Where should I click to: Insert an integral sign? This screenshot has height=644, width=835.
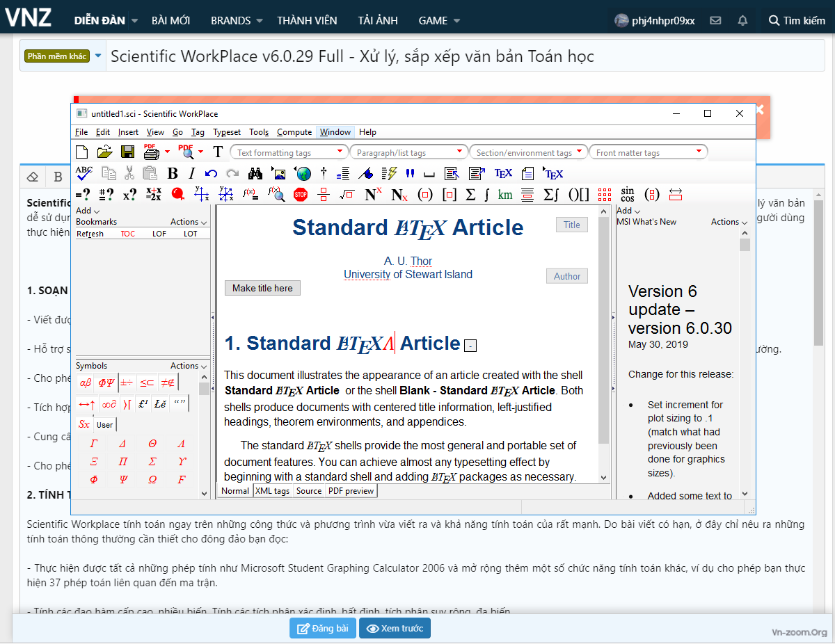tap(487, 195)
